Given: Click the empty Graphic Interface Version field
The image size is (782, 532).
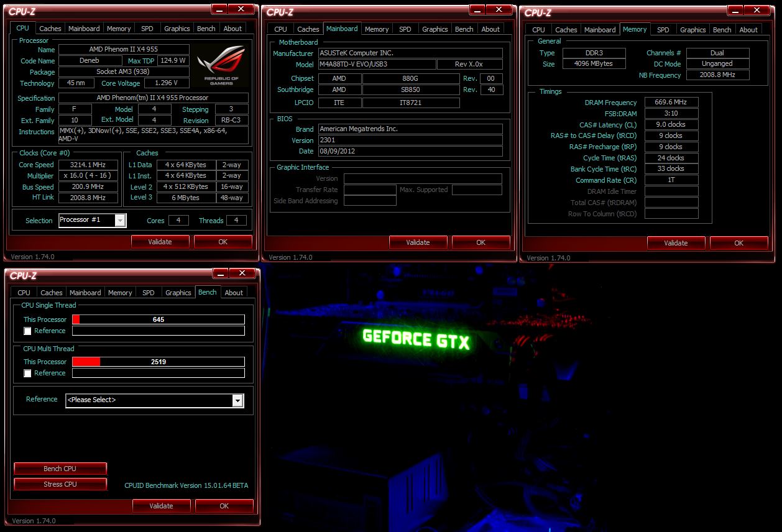Looking at the screenshot, I should [423, 178].
